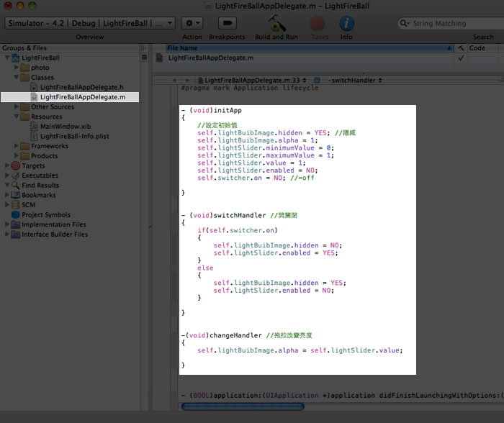Click the Executables icon
This screenshot has height=423, width=504.
coord(15,176)
